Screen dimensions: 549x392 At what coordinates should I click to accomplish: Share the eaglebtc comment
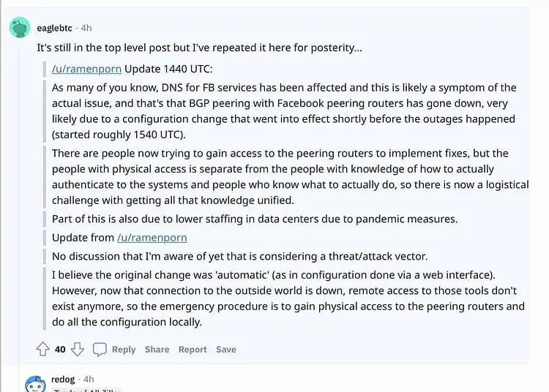point(157,350)
